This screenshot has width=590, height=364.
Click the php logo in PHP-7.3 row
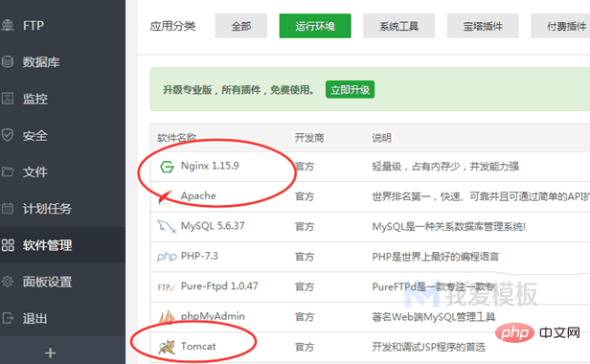(167, 257)
